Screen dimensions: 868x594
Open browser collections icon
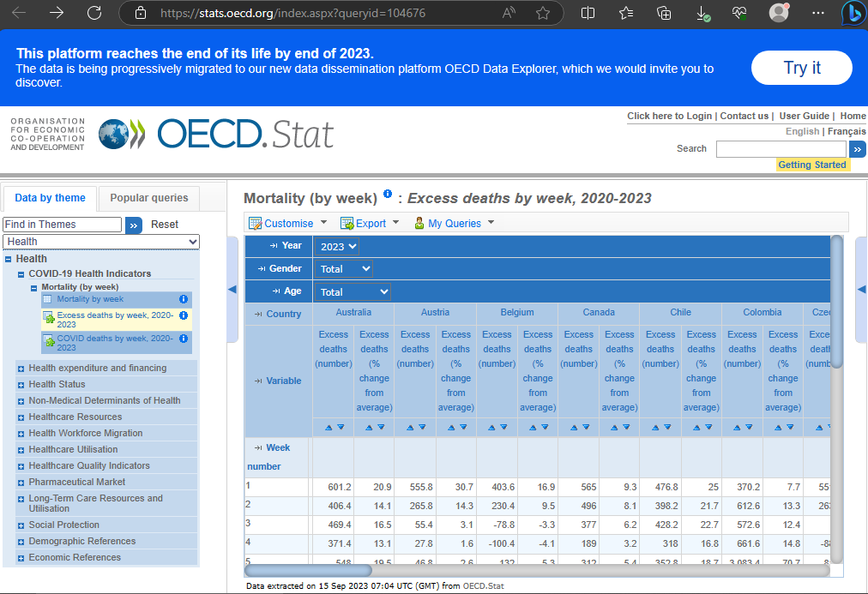coord(664,13)
